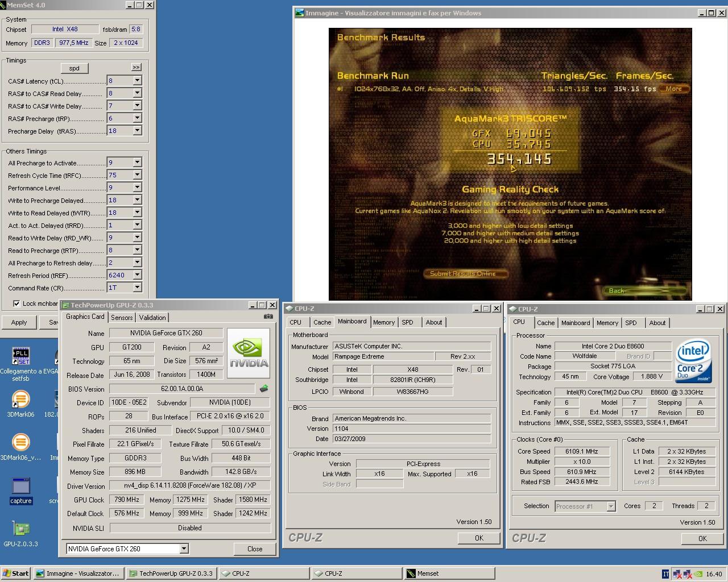Viewport: 728px width, 582px height.
Task: Click the Immagine viewer title bar icon
Action: click(300, 13)
